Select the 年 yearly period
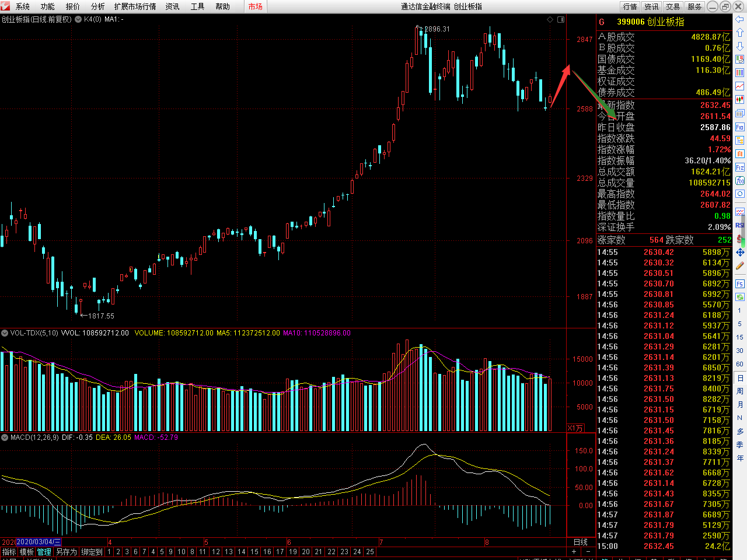 740,459
